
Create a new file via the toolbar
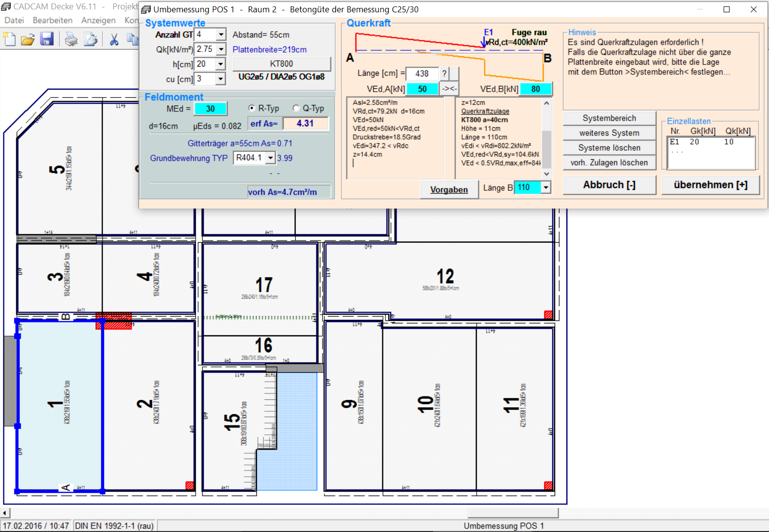click(9, 39)
